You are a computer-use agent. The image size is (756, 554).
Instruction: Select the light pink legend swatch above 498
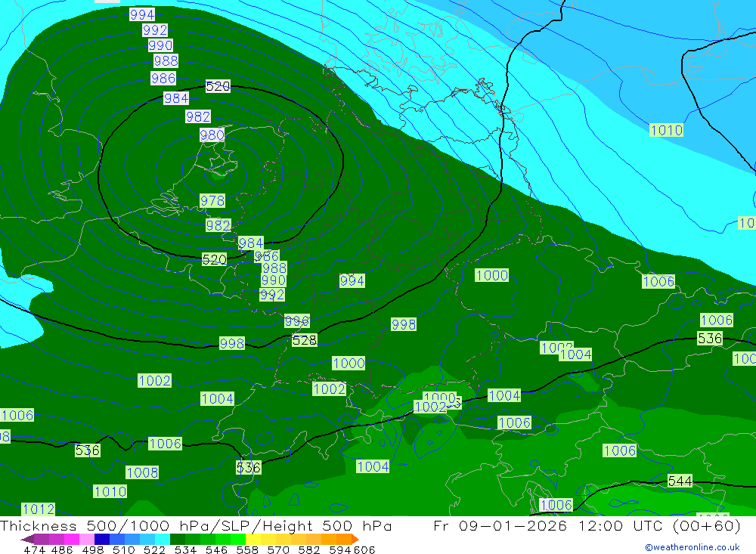pyautogui.click(x=87, y=539)
